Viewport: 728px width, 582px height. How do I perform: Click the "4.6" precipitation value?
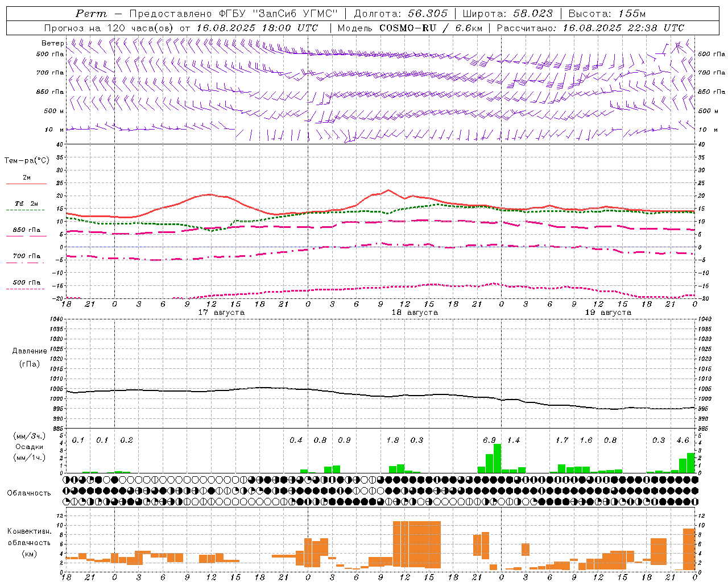682,440
